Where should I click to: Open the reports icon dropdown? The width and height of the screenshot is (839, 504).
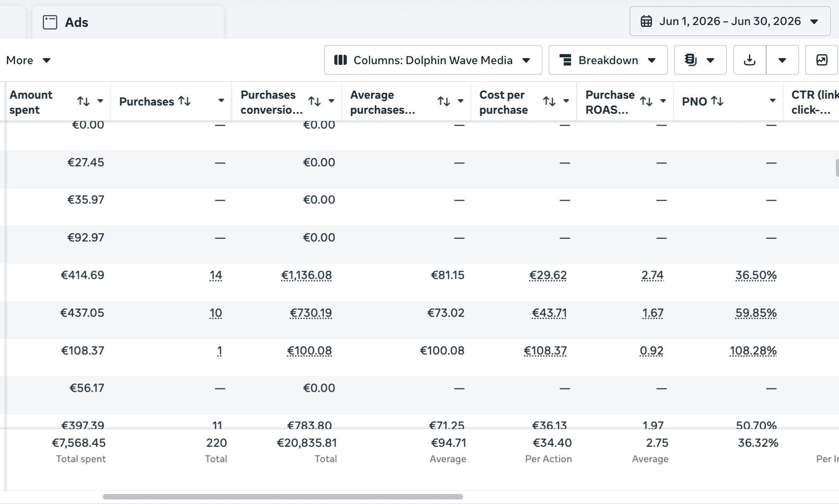(700, 60)
